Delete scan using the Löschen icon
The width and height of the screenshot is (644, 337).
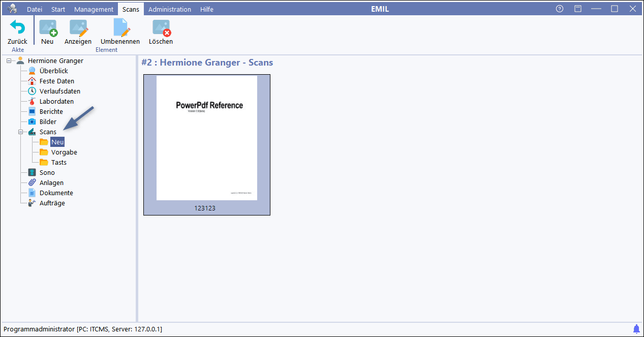161,27
